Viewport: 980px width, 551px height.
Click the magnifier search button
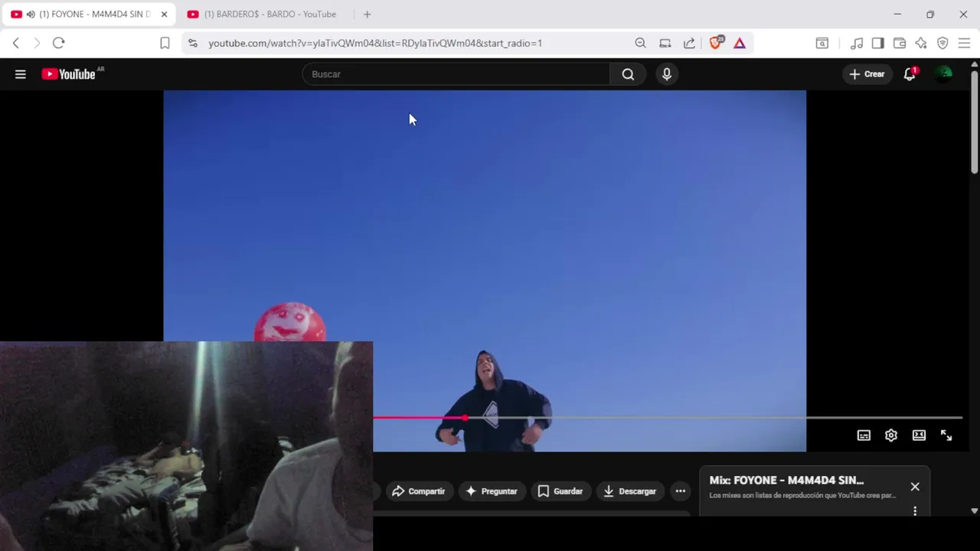(628, 74)
